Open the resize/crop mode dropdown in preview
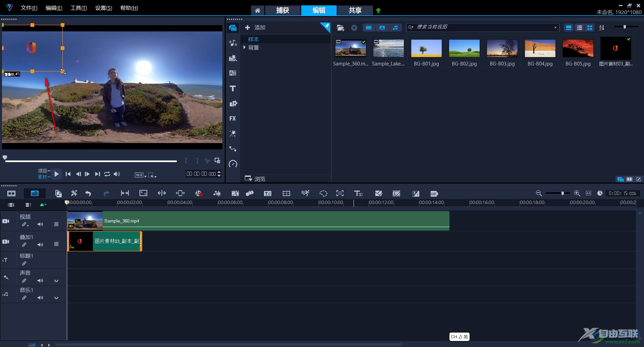 152,175
